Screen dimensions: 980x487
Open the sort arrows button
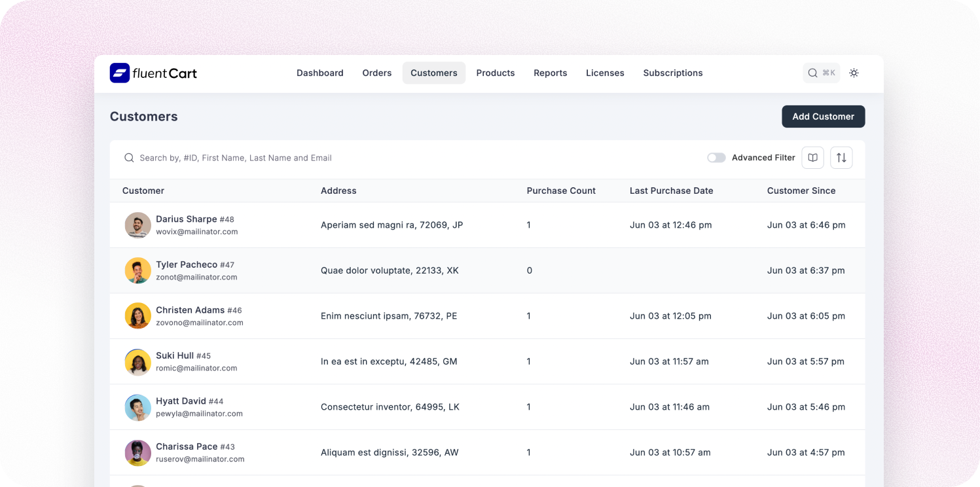(x=841, y=158)
